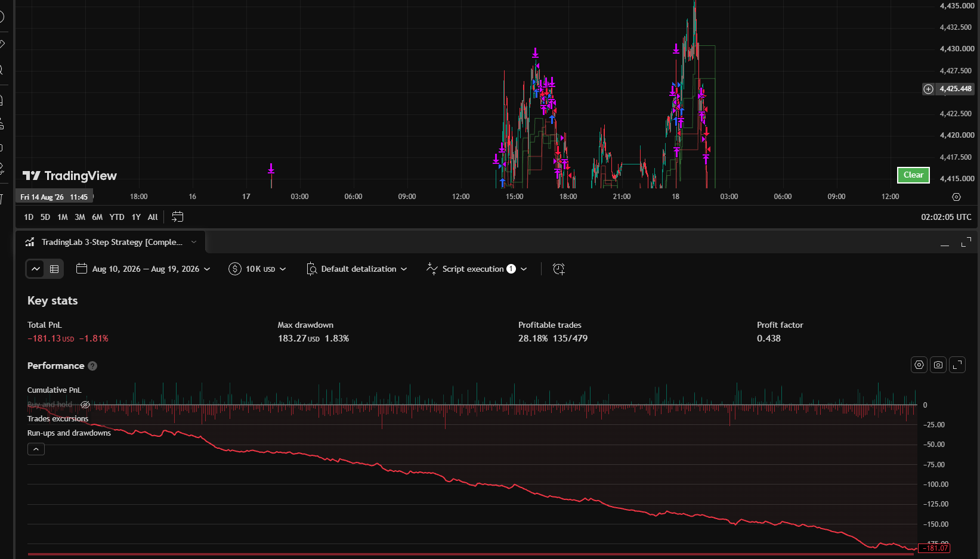Open the Aug 10 – Aug 19, 2026 date range
Image resolution: width=980 pixels, height=559 pixels.
(x=144, y=269)
